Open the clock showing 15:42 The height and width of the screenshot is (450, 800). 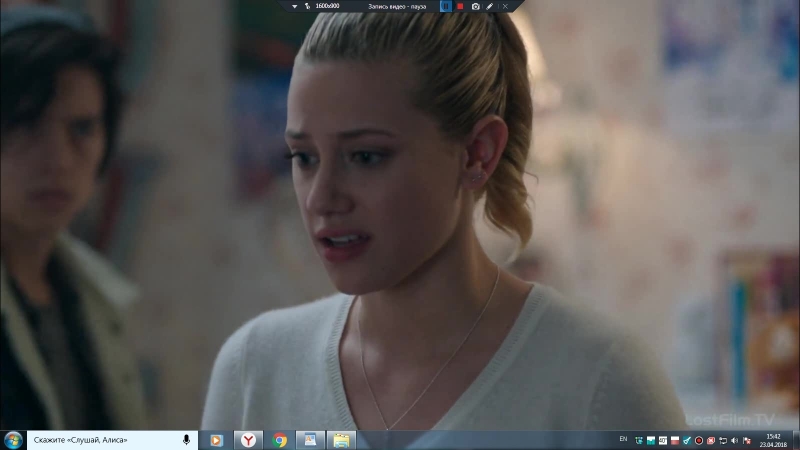[x=773, y=440]
